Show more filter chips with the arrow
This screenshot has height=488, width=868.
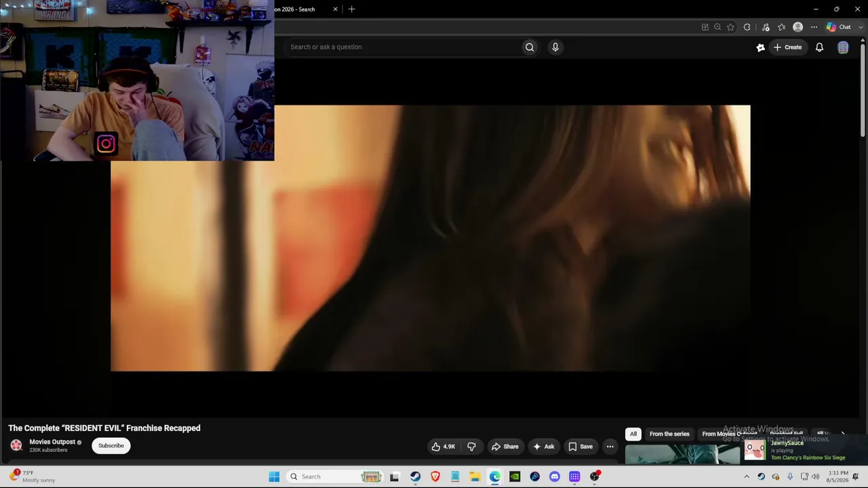[x=843, y=434]
